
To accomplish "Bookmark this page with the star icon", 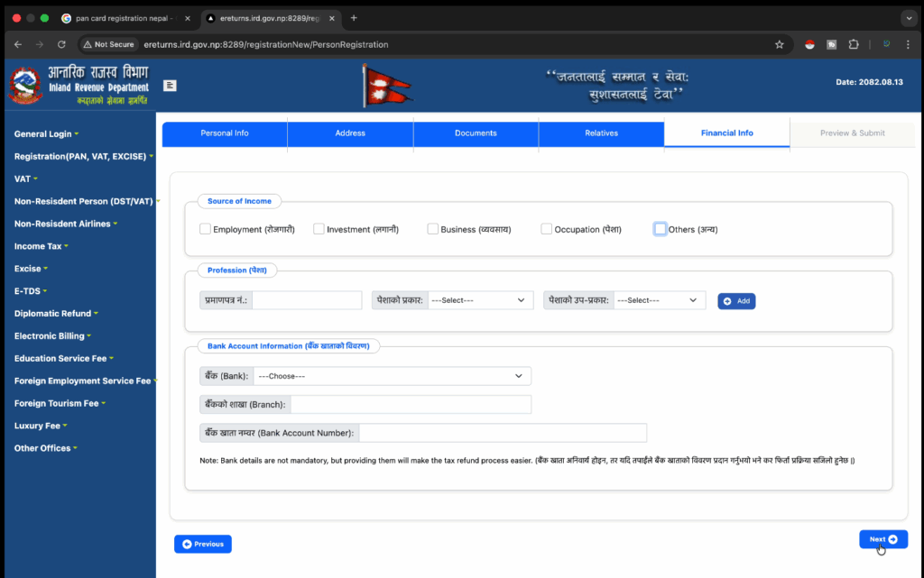I will (x=779, y=44).
